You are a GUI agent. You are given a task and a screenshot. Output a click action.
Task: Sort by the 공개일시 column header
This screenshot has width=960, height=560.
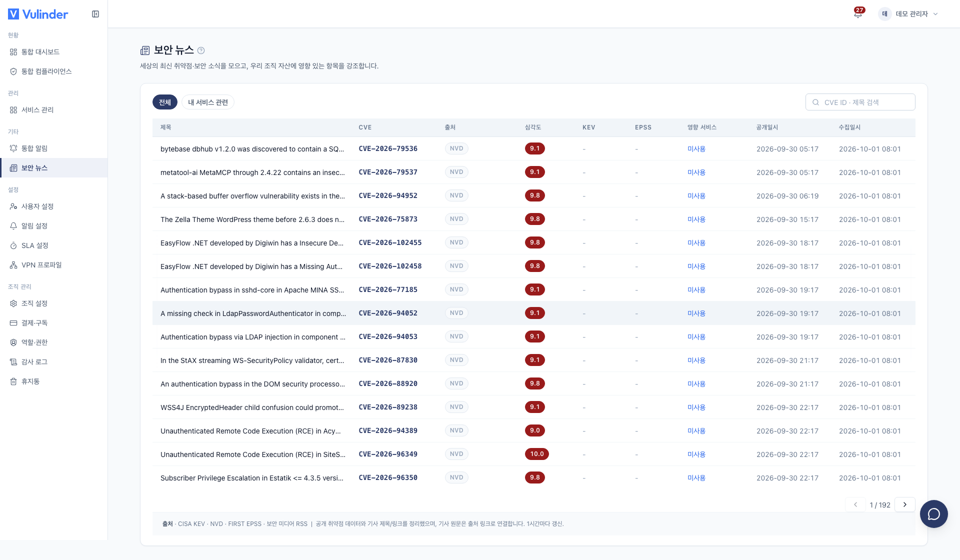pyautogui.click(x=767, y=127)
